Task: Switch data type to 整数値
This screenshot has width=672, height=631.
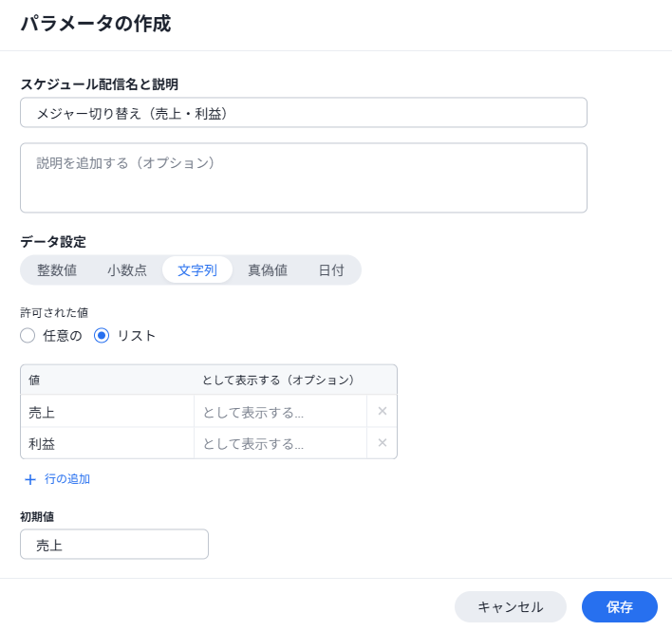Action: [57, 270]
